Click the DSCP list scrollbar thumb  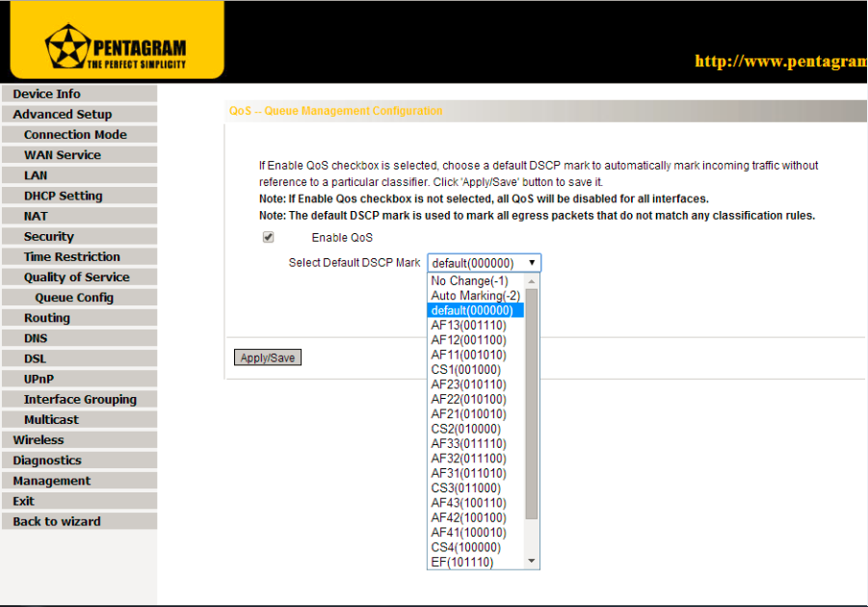click(x=532, y=404)
